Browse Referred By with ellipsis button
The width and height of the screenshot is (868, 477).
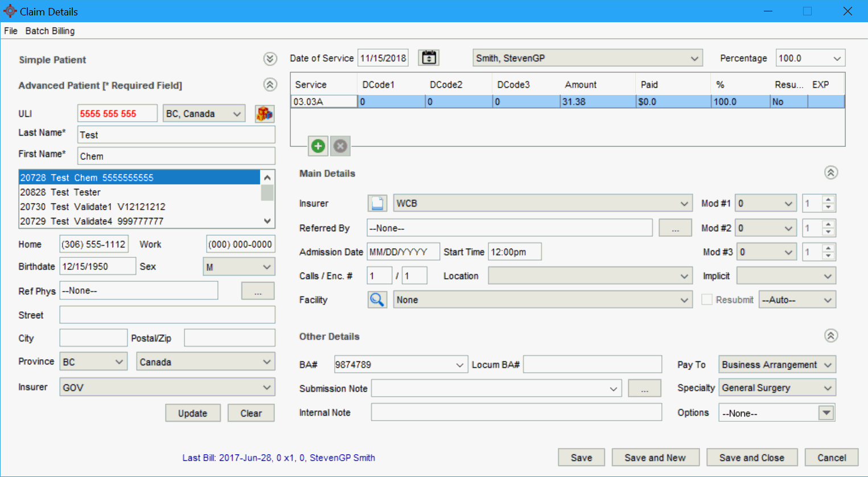tap(675, 228)
